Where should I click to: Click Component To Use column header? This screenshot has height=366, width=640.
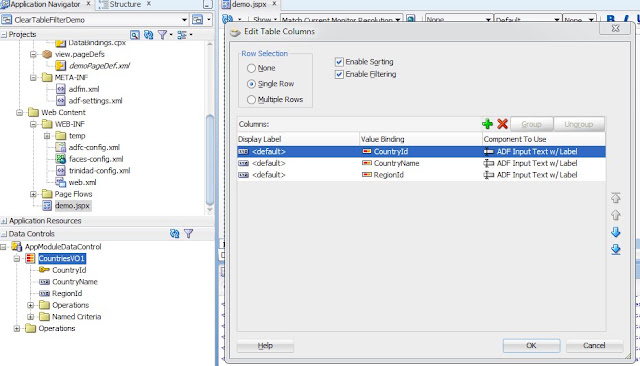544,139
